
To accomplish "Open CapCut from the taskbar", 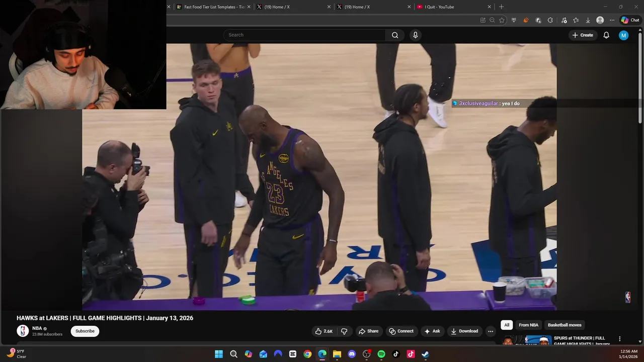I will [x=293, y=354].
